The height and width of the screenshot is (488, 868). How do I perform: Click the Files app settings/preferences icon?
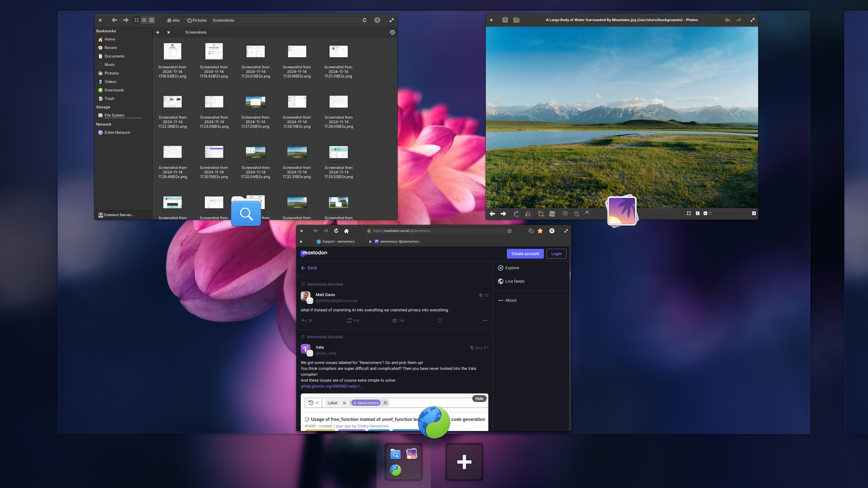click(377, 20)
